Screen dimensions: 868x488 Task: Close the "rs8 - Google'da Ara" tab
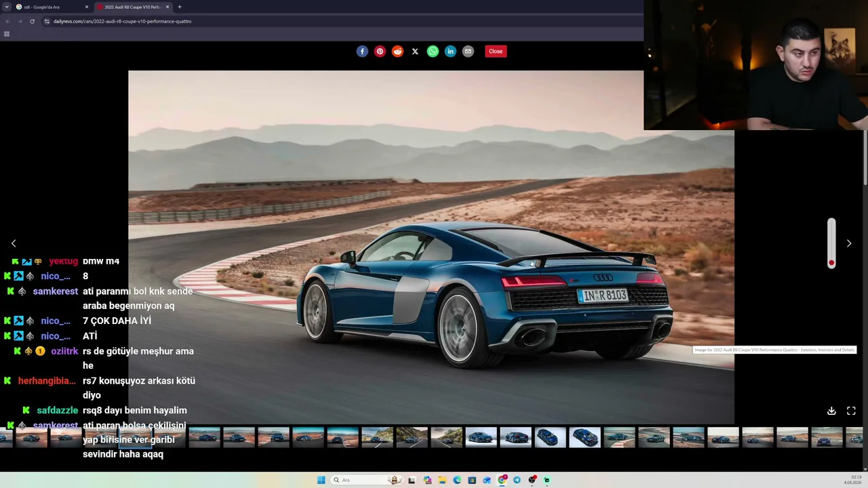[87, 7]
